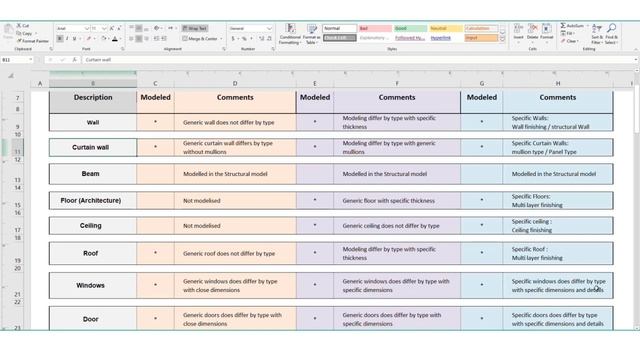This screenshot has height=360, width=640.
Task: Open Sort & Filter menu
Action: [597, 33]
